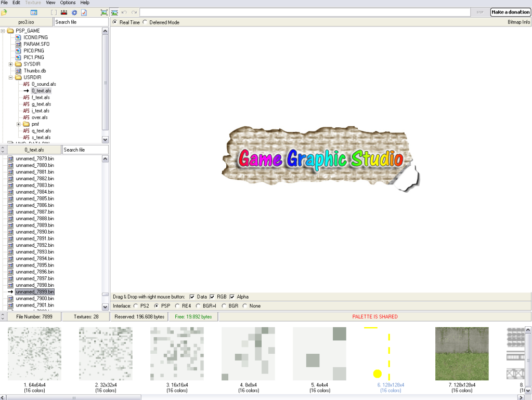This screenshot has width=532, height=400.
Task: Uncheck the Alpha checkbox
Action: [232, 297]
